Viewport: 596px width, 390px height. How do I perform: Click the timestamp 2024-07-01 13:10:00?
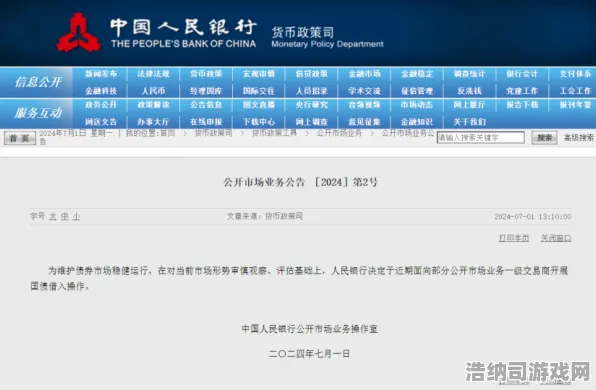533,217
